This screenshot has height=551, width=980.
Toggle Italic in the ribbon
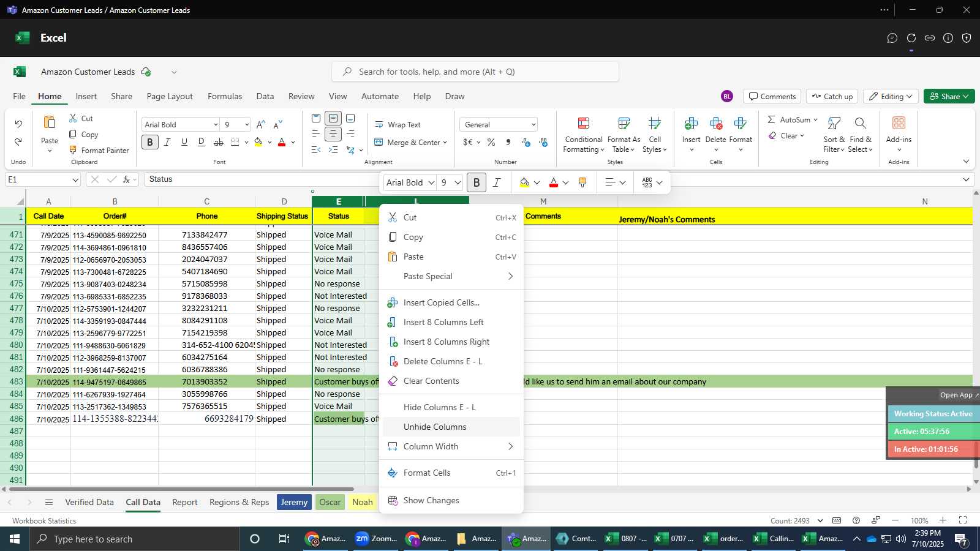pos(167,142)
